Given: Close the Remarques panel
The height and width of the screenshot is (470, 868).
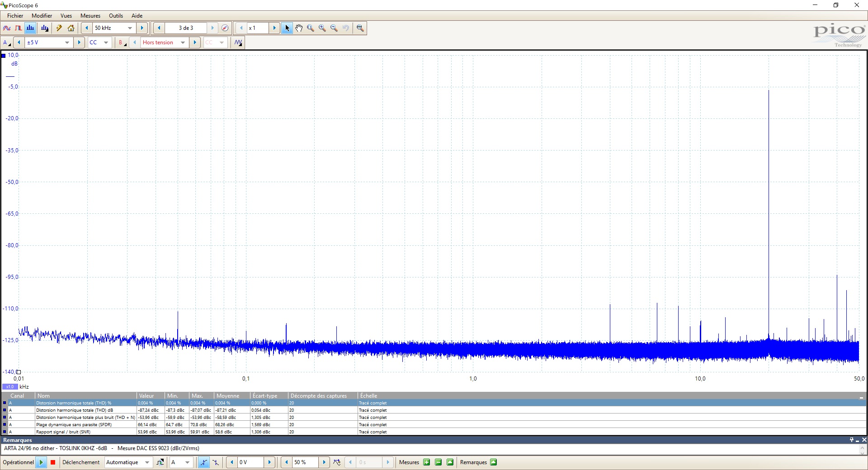Looking at the screenshot, I should (x=864, y=440).
